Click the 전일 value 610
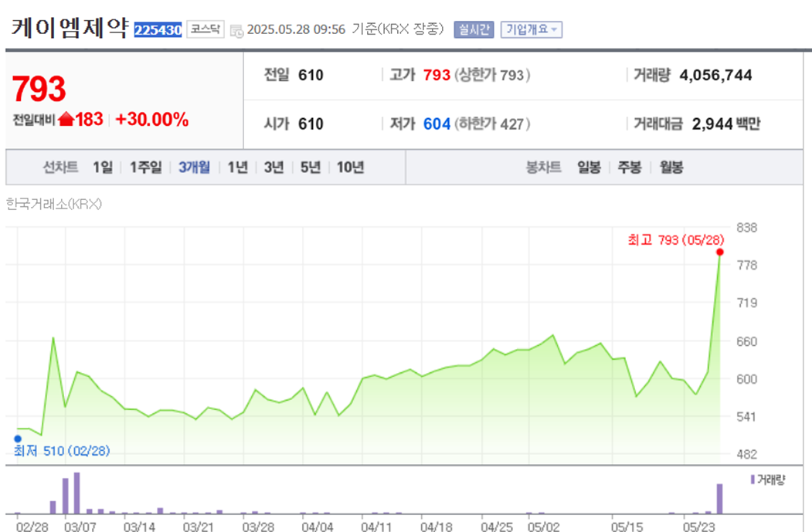The image size is (812, 532). (311, 76)
